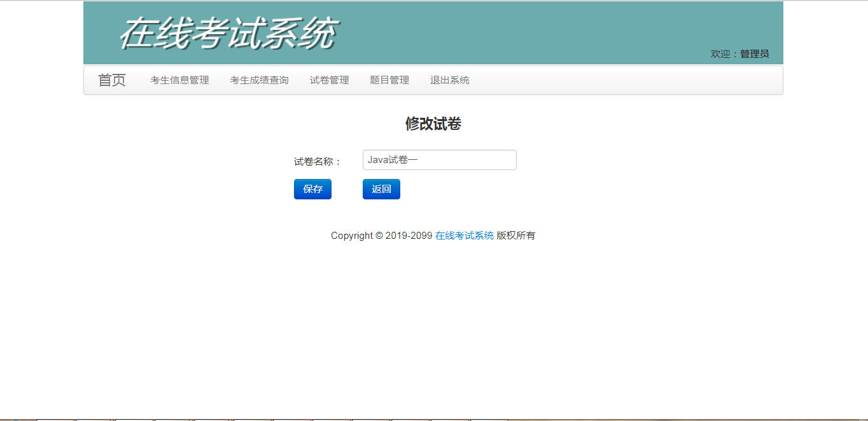The width and height of the screenshot is (868, 421).
Task: Focus the 试卷名称 input field
Action: pyautogui.click(x=439, y=160)
